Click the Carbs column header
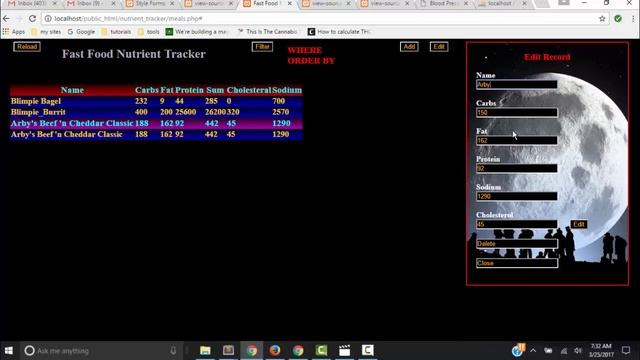Screen dimensions: 640x360 (x=147, y=90)
